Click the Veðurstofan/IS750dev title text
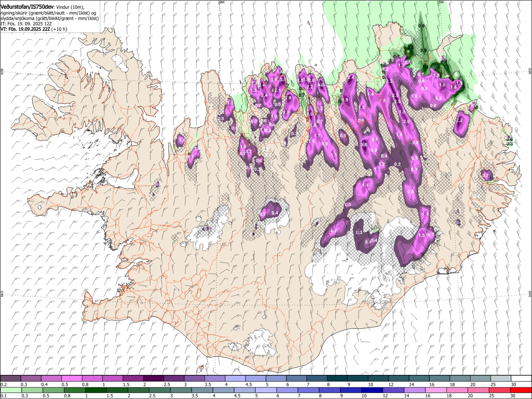This screenshot has height=399, width=532. tap(27, 7)
